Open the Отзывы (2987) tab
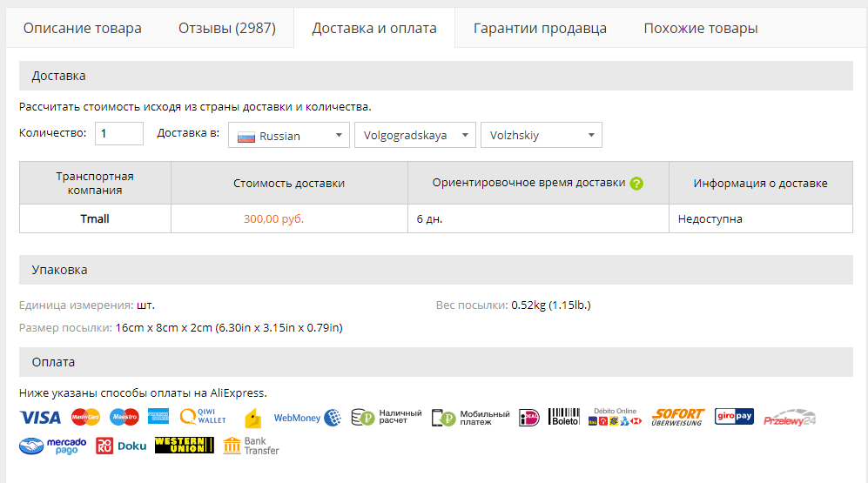 [x=227, y=29]
